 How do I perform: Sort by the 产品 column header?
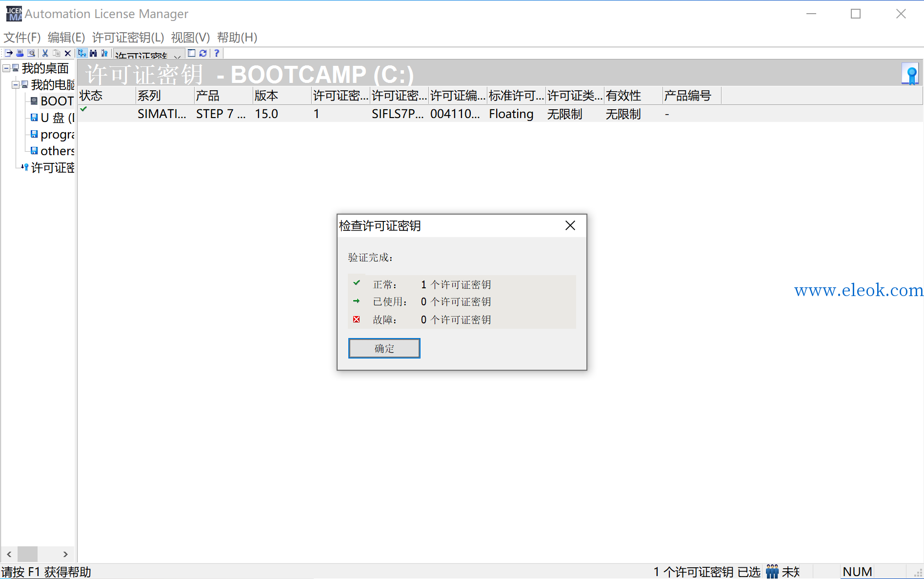tap(223, 96)
